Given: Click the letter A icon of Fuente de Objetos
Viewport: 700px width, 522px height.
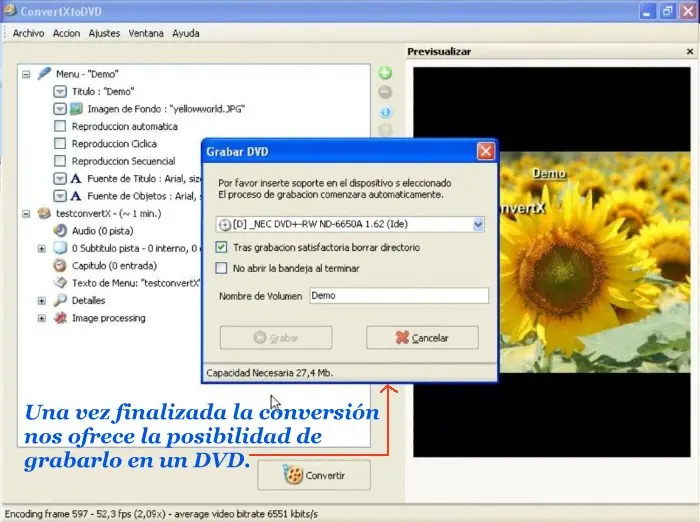Looking at the screenshot, I should pyautogui.click(x=76, y=196).
